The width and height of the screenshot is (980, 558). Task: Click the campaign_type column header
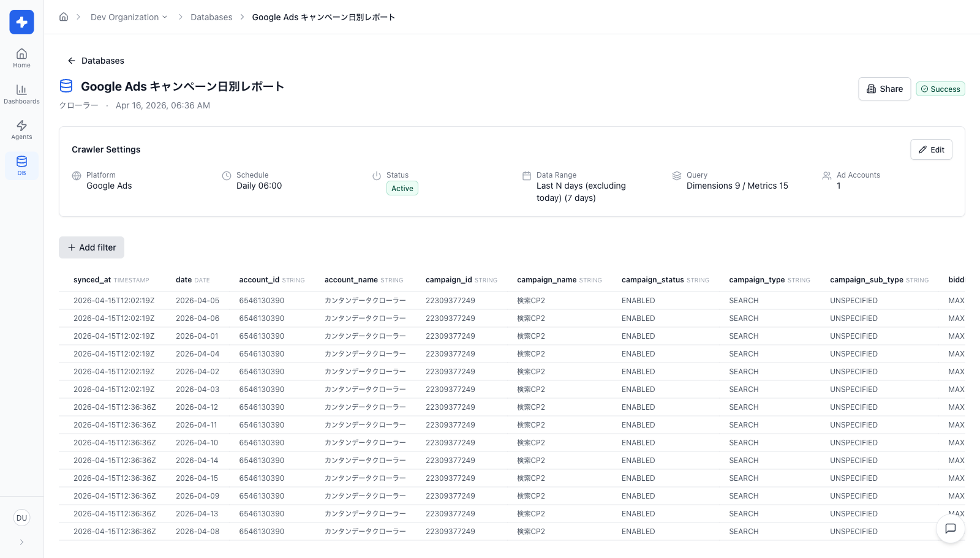coord(769,280)
